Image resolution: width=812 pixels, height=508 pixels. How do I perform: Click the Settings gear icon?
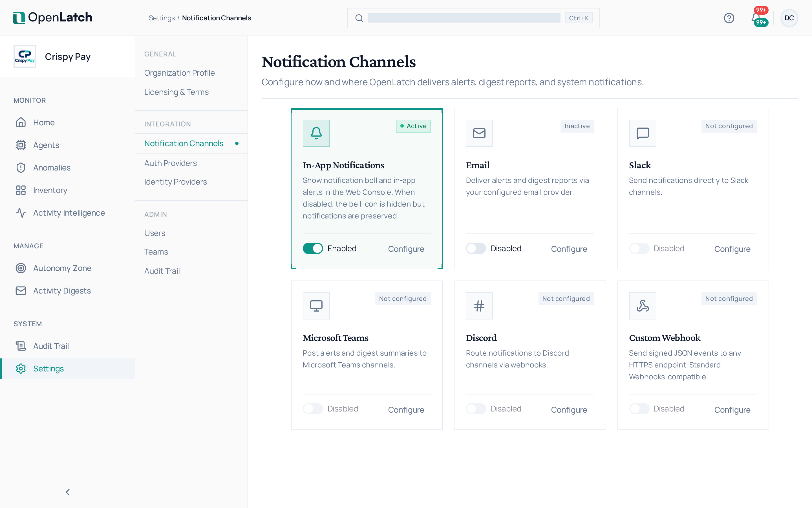click(x=21, y=369)
